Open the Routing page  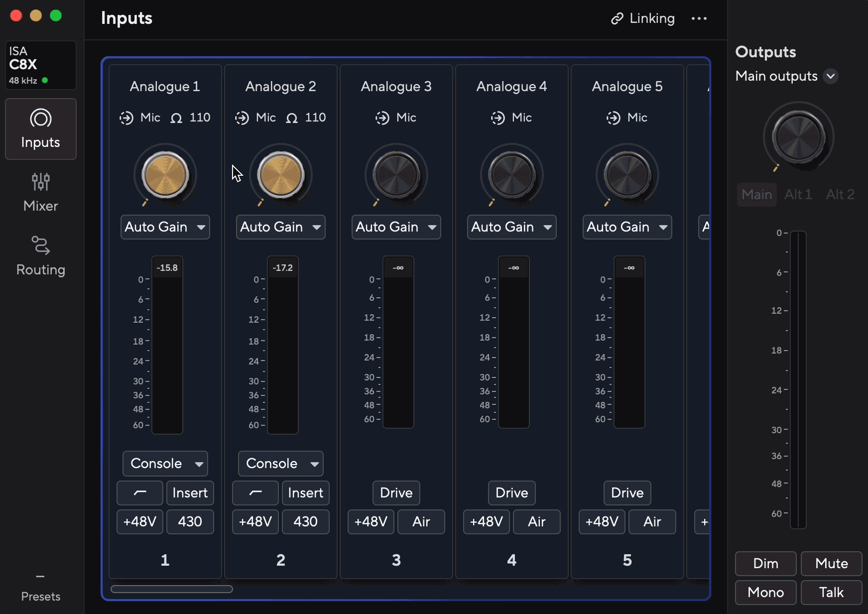tap(41, 256)
